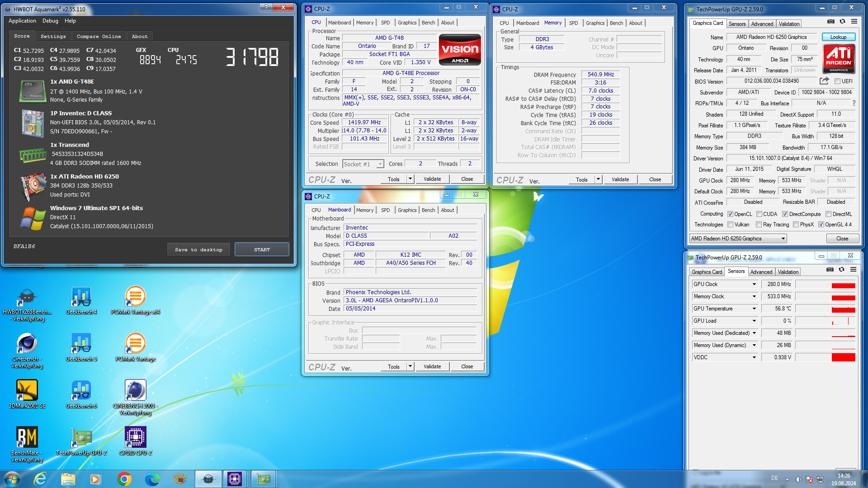Viewport: 868px width, 488px height.
Task: Click the VISION AMD logo in CPU-Z
Action: pyautogui.click(x=460, y=49)
